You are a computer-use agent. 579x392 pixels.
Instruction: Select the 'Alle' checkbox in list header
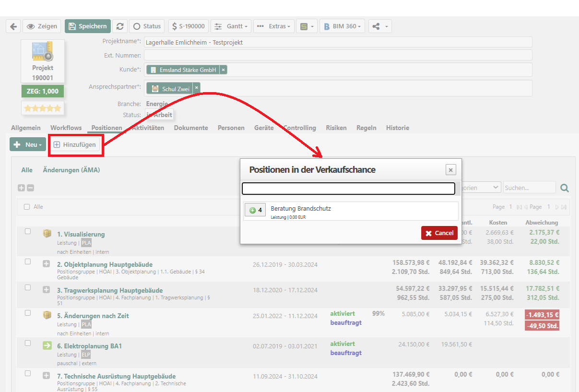(x=26, y=207)
